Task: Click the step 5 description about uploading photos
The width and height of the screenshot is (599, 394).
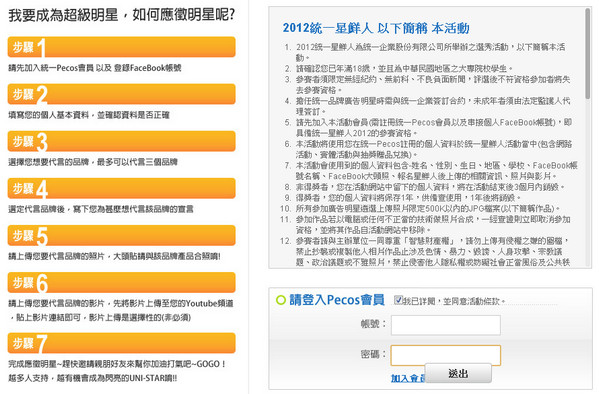Action: coord(114,256)
